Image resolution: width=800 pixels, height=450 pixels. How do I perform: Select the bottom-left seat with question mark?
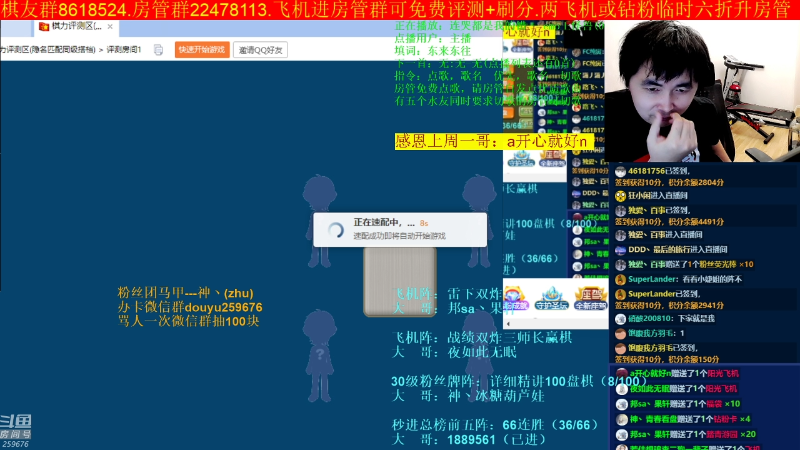tap(320, 356)
